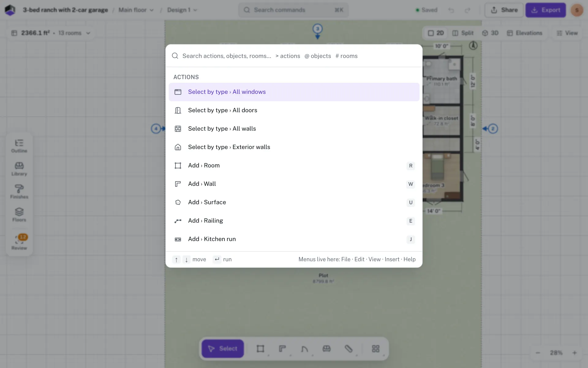
Task: Zoom in with the plus button
Action: pyautogui.click(x=575, y=353)
